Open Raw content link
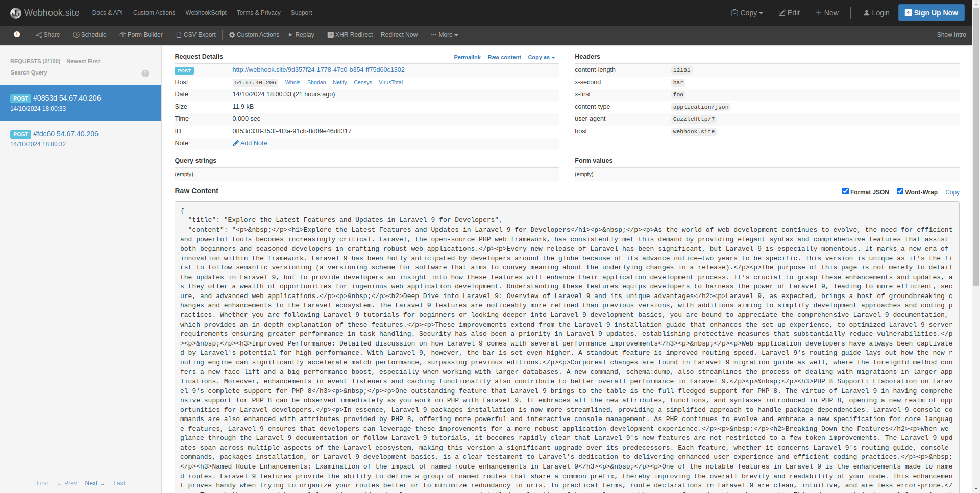 tap(504, 57)
